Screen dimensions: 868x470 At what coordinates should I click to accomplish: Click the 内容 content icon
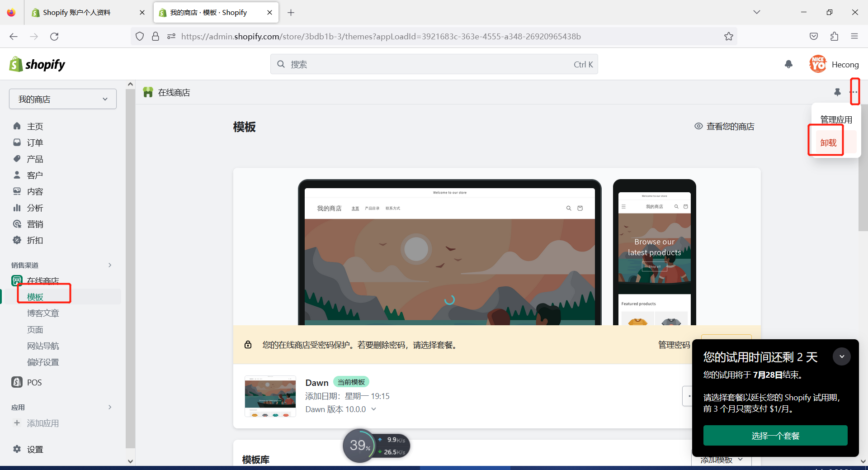coord(17,191)
